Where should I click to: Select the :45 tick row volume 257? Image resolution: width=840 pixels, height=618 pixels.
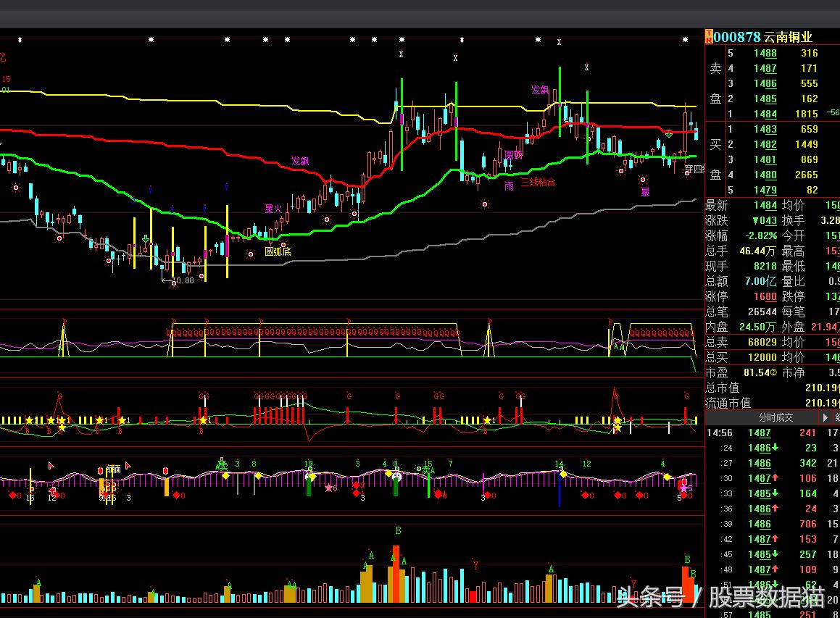coord(808,554)
